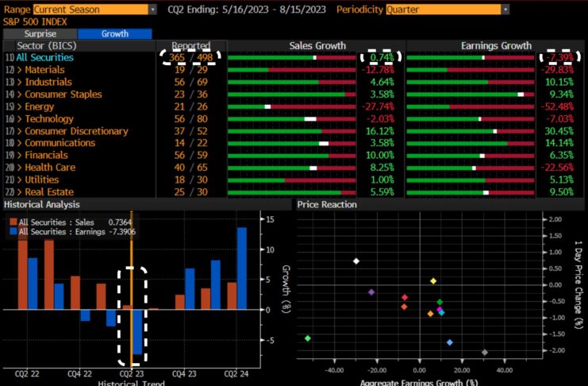The width and height of the screenshot is (588, 386).
Task: Click the light blue diamond scatter point
Action: [450, 342]
